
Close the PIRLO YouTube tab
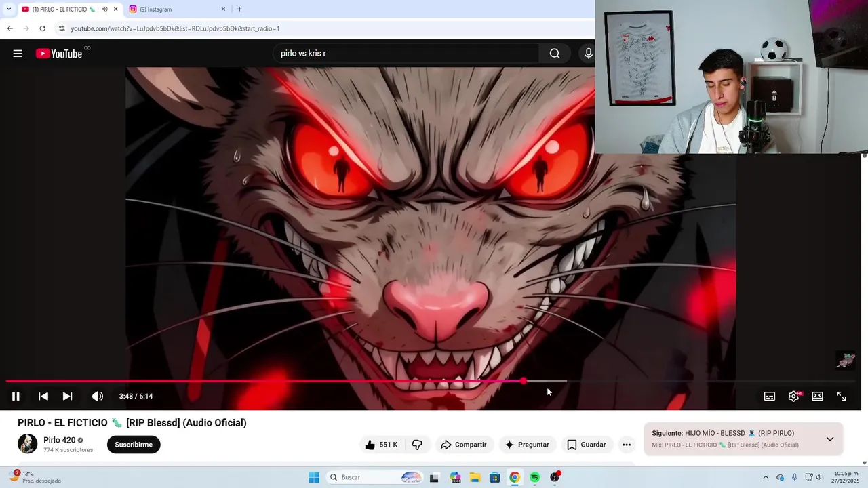(115, 9)
